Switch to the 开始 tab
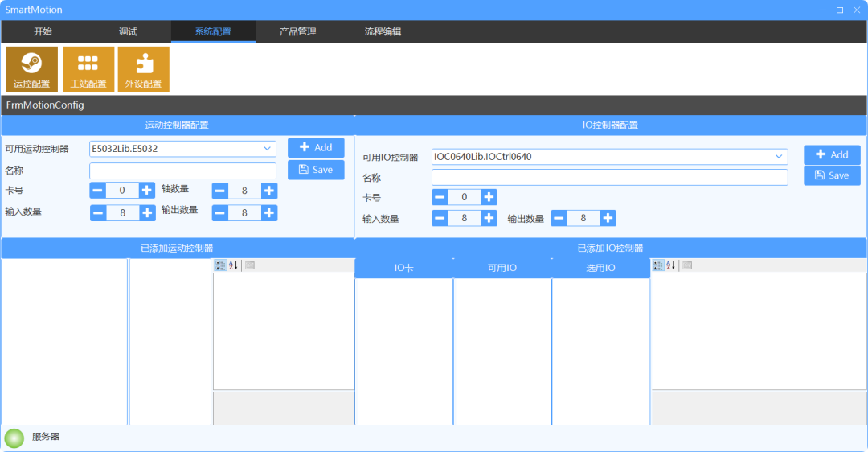868x452 pixels. 43,31
